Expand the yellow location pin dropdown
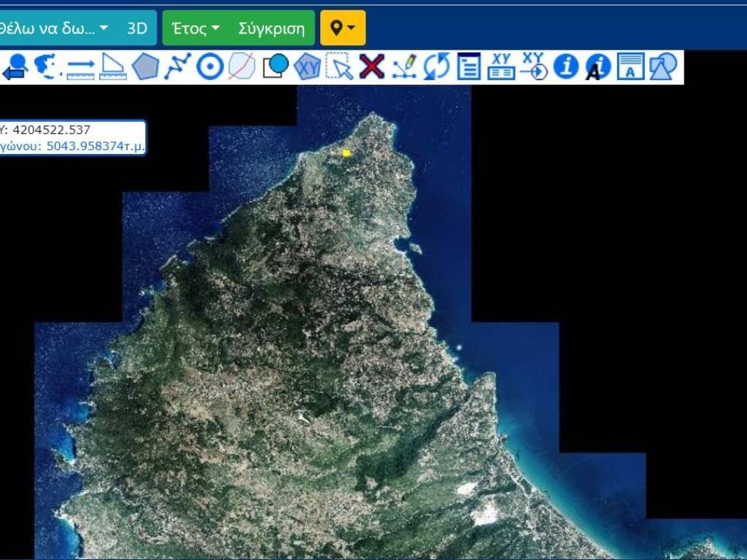Viewport: 747px width, 560px height. (x=343, y=28)
